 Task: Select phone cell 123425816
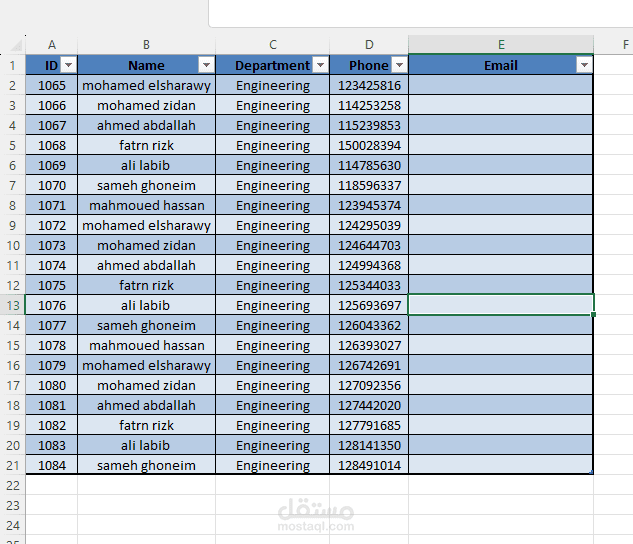[369, 85]
